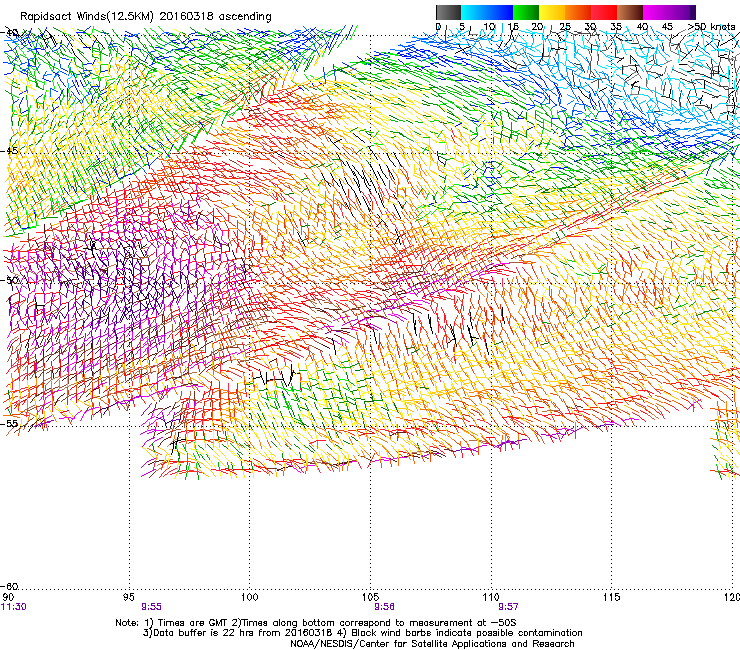Click the '-45' latitude axis label
Screen dimensions: 740x650
[9, 151]
